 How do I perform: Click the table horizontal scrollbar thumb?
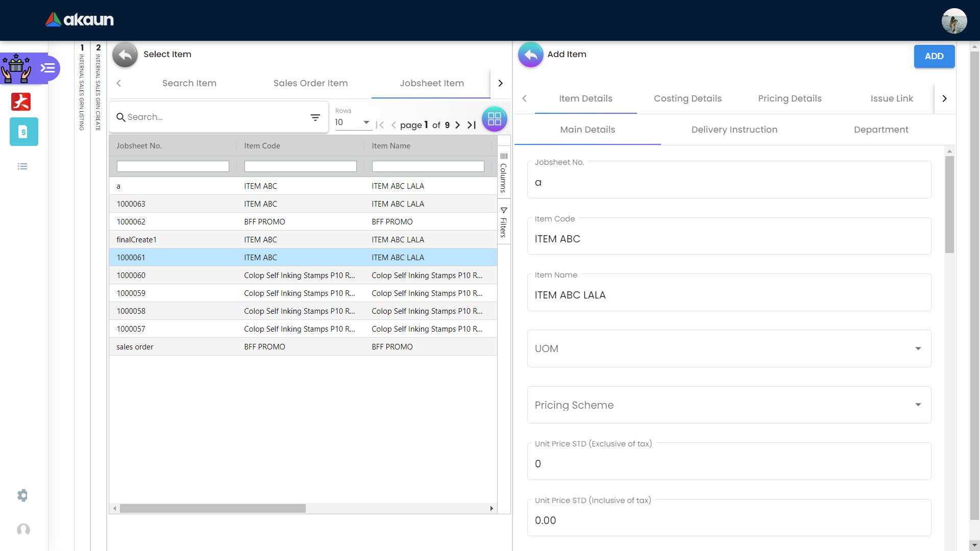click(x=212, y=508)
